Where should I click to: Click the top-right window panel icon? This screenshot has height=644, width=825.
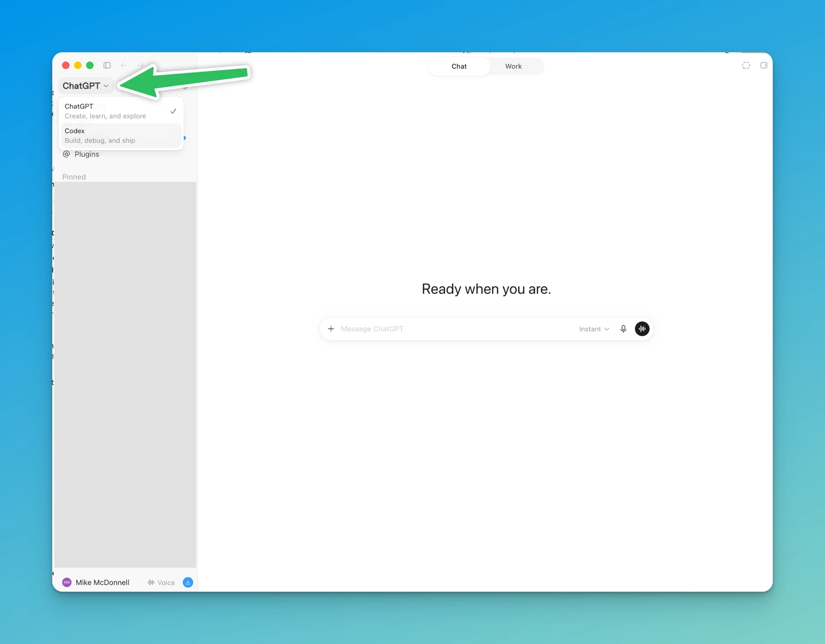(x=764, y=65)
